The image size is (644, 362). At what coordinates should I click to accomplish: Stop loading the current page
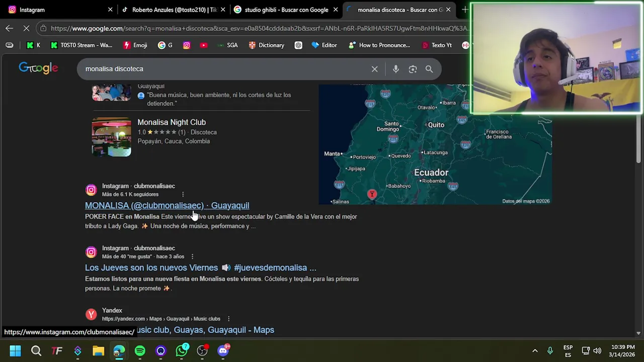click(26, 28)
